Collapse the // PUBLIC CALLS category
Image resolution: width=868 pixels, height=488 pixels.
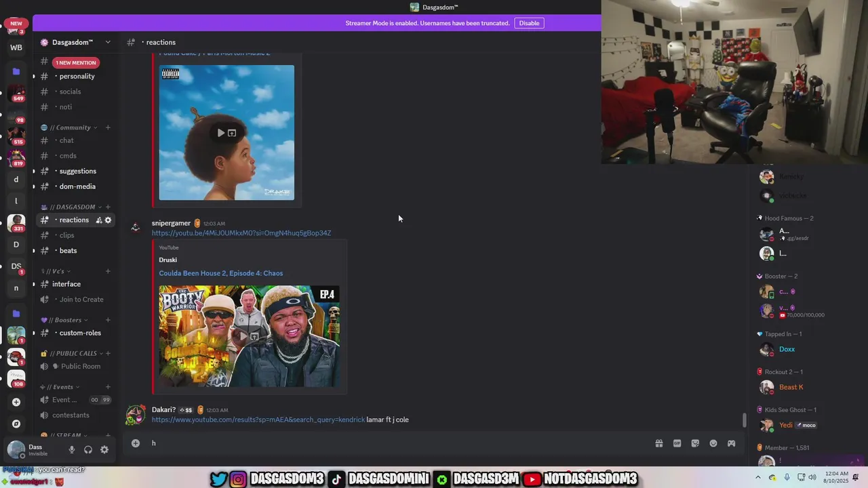pyautogui.click(x=72, y=353)
